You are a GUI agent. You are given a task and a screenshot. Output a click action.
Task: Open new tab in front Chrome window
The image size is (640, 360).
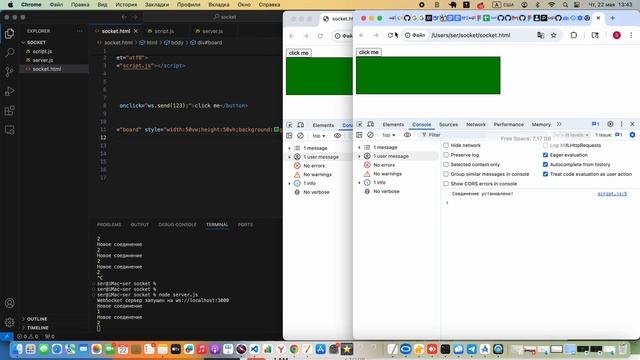tap(613, 18)
